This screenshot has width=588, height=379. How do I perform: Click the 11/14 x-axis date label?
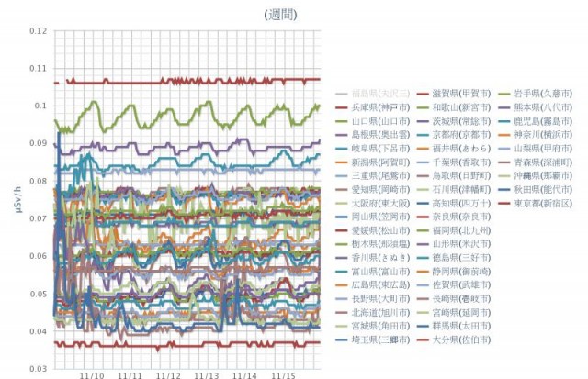[245, 375]
